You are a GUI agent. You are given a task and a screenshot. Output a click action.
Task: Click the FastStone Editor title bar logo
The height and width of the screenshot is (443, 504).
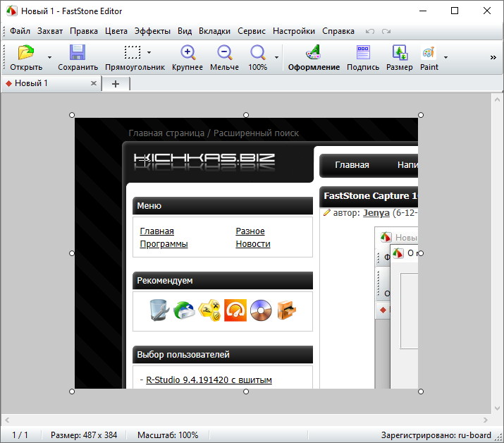[x=11, y=11]
